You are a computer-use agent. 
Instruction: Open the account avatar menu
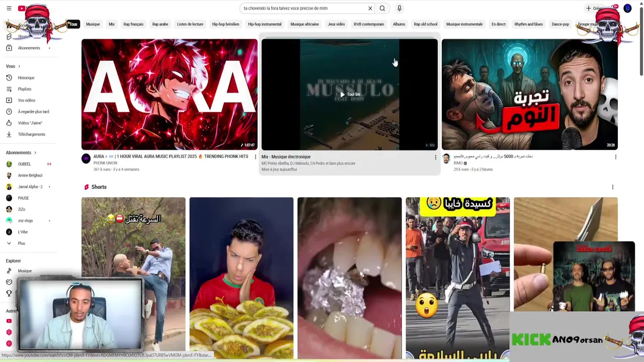pos(627,8)
